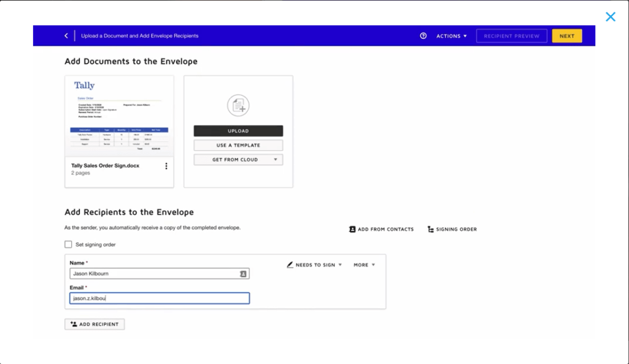The image size is (629, 364).
Task: Click the Signing Order icon
Action: [429, 229]
